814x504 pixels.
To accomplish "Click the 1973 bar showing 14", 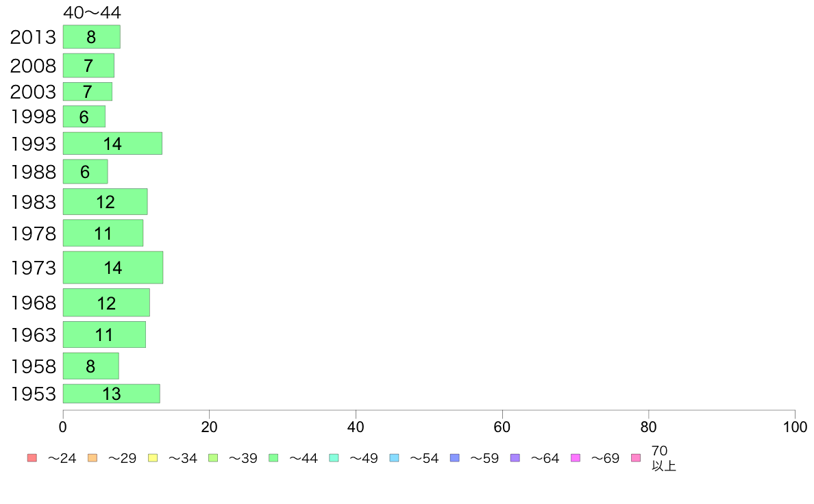I will tap(113, 267).
